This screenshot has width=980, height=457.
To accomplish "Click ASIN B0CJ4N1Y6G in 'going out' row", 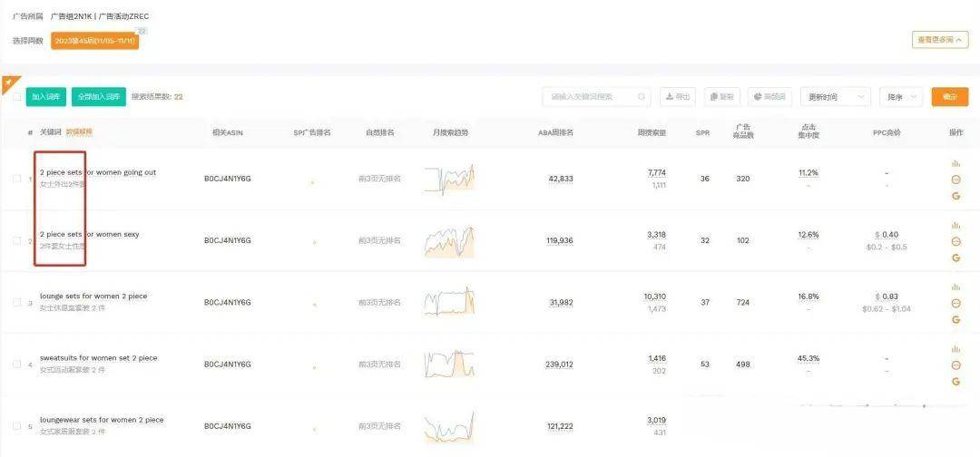I will (x=228, y=179).
